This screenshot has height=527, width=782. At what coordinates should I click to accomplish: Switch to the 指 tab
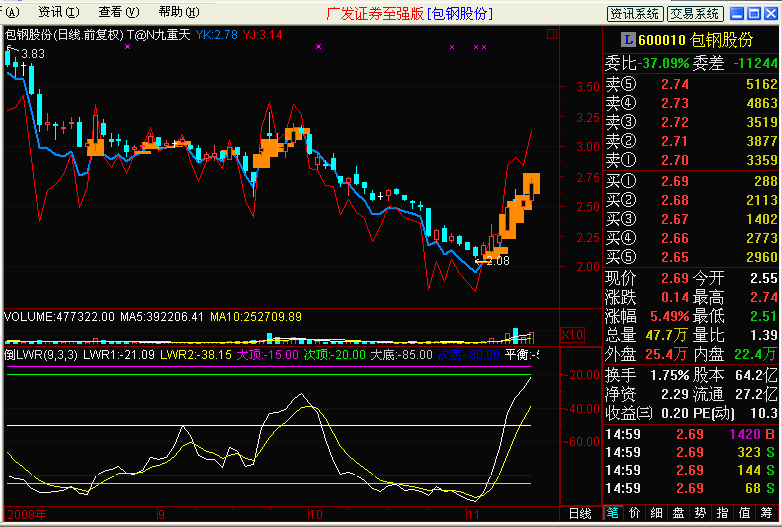click(722, 513)
